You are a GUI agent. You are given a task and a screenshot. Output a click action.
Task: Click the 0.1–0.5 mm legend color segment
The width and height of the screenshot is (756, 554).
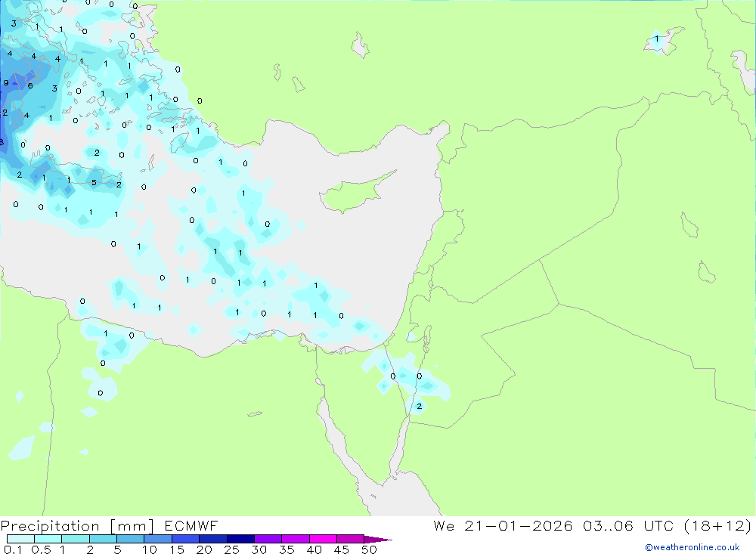[20, 539]
